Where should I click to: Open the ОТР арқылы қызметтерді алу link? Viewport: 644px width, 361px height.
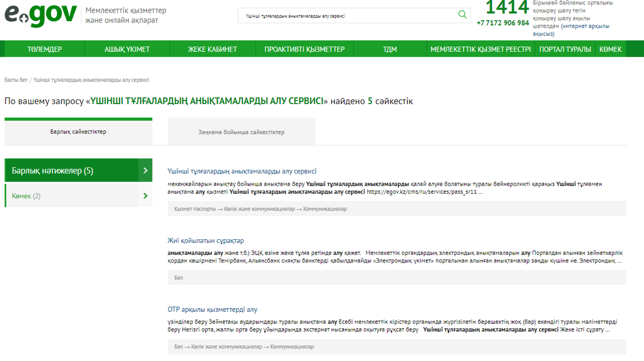pos(211,310)
